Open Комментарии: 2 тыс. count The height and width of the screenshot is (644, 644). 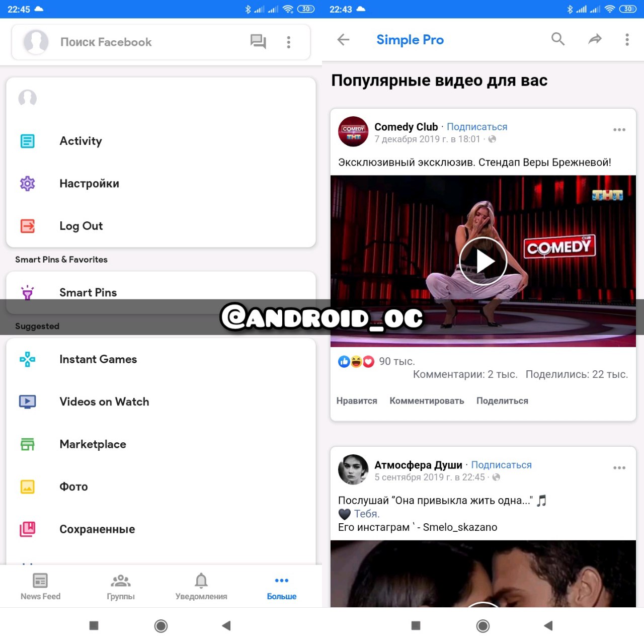coord(465,374)
